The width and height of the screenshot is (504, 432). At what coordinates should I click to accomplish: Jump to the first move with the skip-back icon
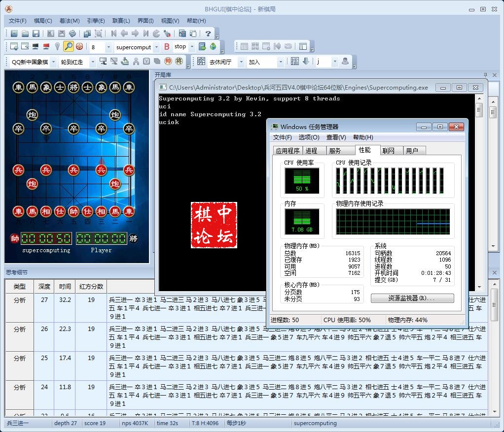113,33
